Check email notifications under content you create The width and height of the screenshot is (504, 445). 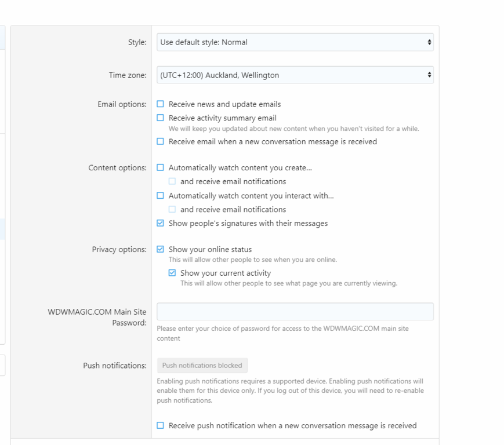(x=172, y=181)
